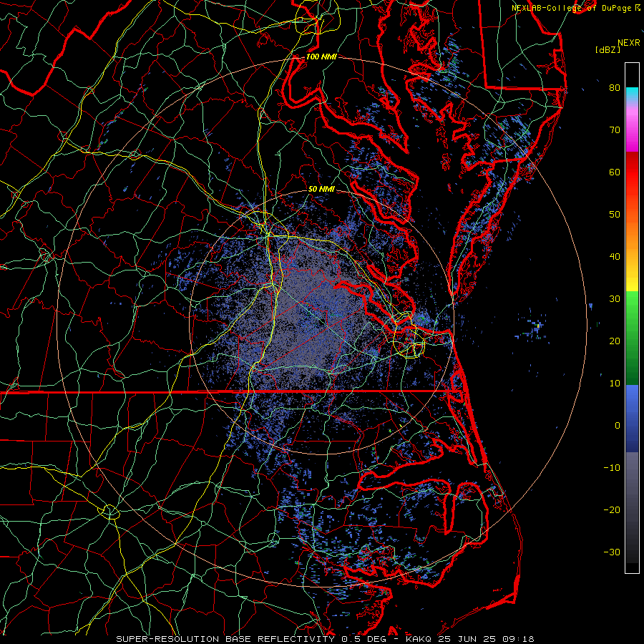
Task: Click the 50 value on the dBZ scale
Action: (615, 215)
